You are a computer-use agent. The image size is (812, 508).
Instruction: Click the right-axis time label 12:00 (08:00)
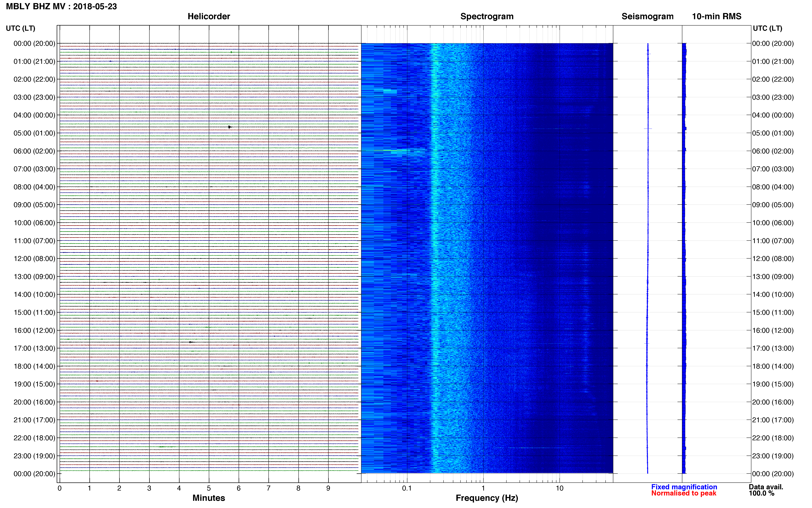773,259
